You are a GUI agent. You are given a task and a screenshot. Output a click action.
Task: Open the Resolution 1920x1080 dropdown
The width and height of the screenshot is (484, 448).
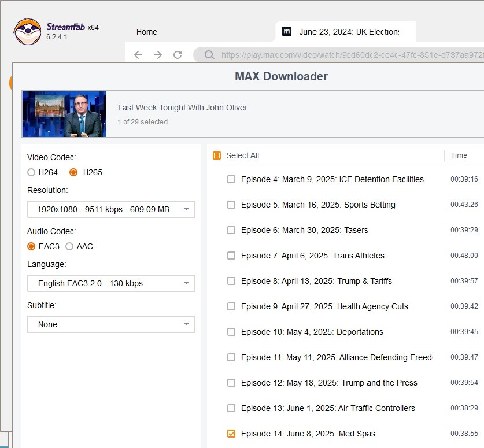coord(111,209)
